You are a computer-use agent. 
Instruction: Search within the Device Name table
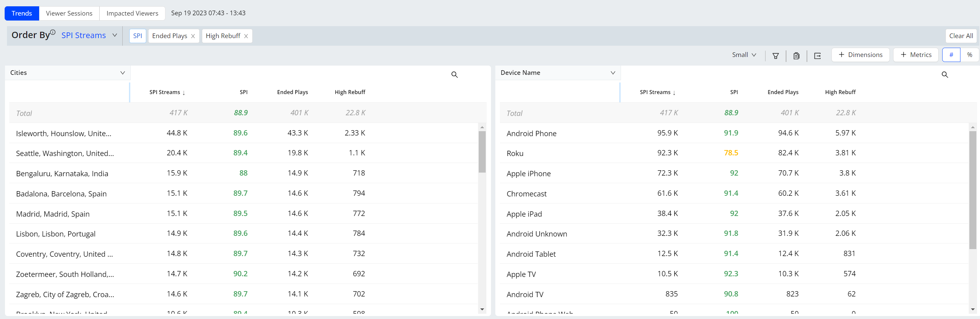point(945,75)
